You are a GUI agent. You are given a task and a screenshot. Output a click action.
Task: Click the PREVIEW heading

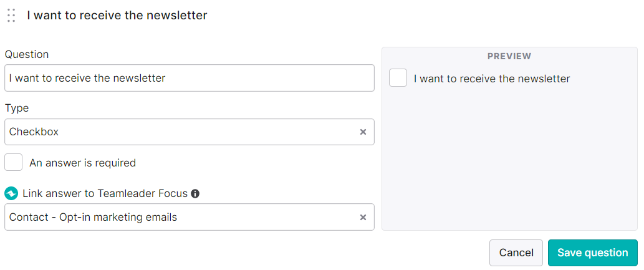509,56
